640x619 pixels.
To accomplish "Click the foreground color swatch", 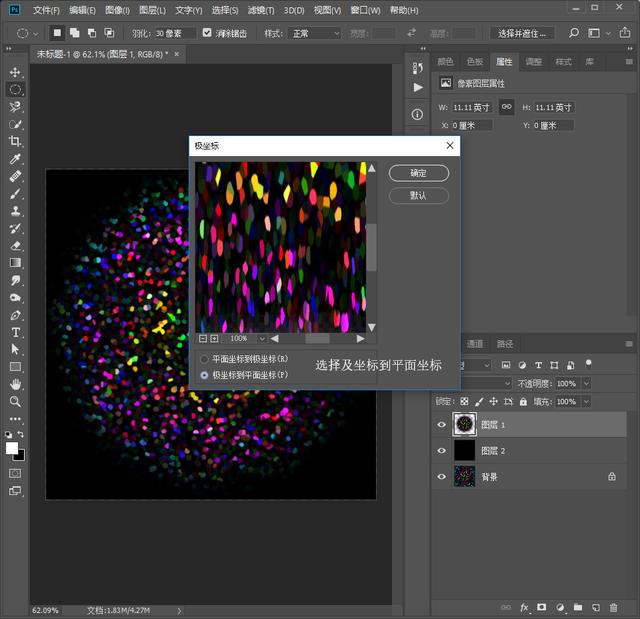I will [12, 448].
